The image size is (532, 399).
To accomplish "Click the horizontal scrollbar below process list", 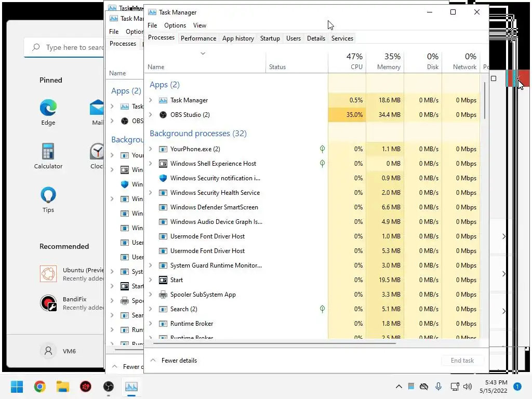I will 274,343.
